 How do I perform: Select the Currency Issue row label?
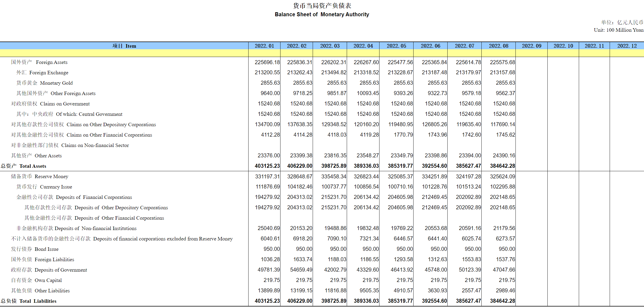point(44,187)
